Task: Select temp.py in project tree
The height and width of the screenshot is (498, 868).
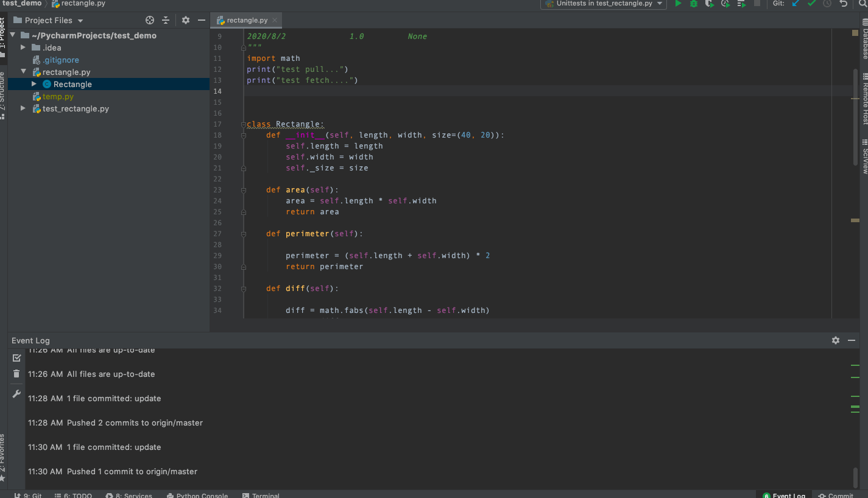Action: coord(58,96)
